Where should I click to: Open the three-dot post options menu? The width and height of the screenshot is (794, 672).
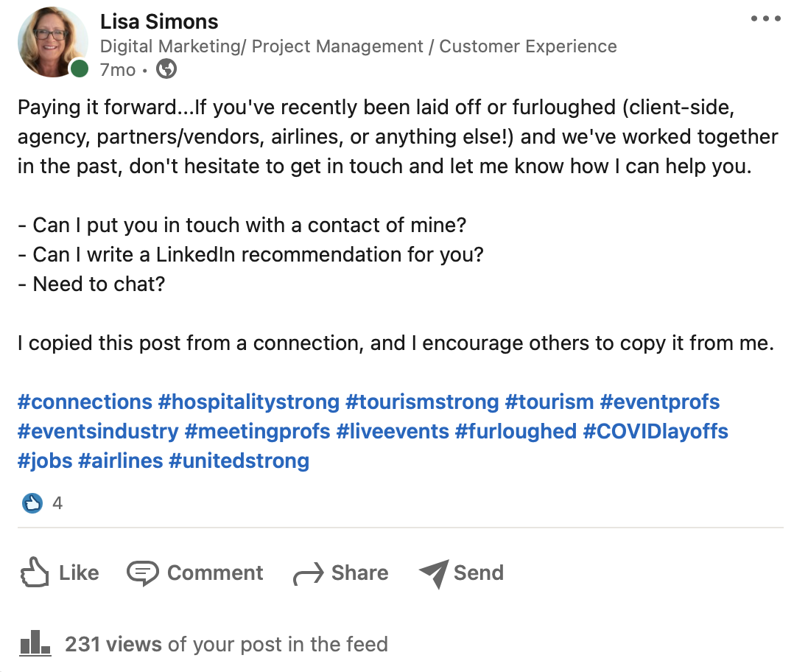(x=765, y=19)
